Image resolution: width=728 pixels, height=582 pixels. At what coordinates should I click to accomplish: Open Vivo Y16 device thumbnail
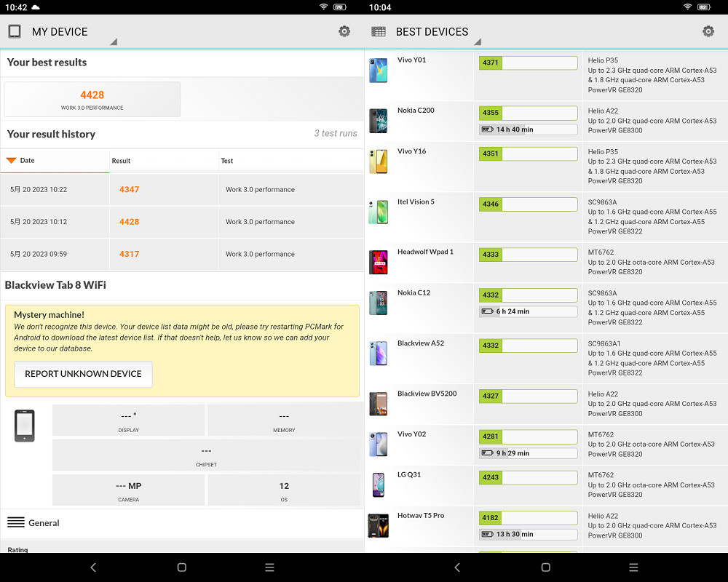[379, 162]
